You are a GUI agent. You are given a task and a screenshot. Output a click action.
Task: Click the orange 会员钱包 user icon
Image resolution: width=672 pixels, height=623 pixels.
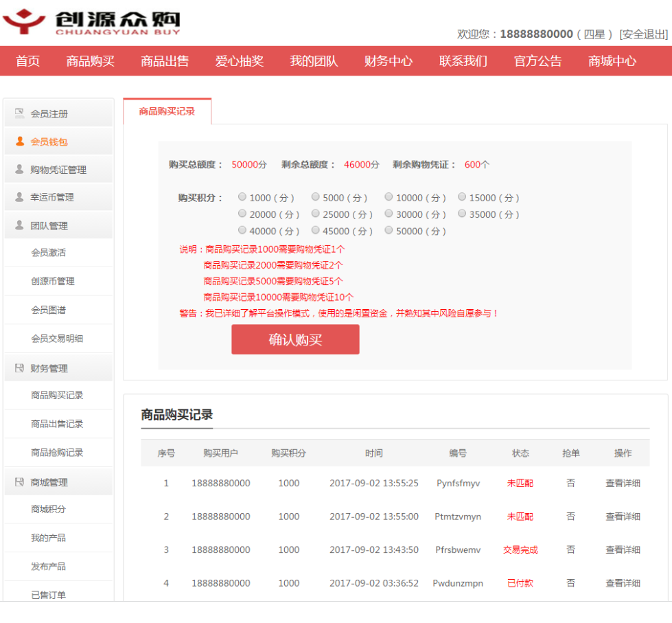19,141
